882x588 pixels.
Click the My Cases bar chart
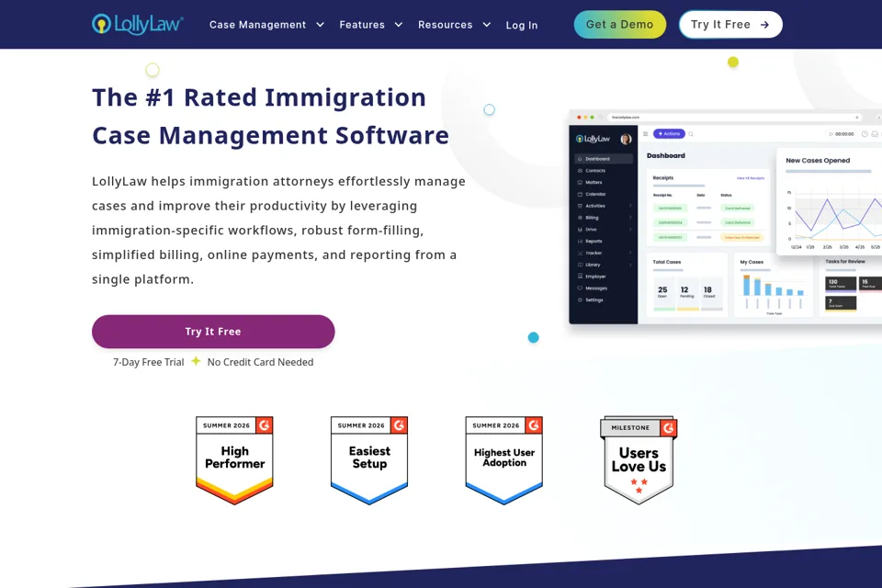click(774, 284)
